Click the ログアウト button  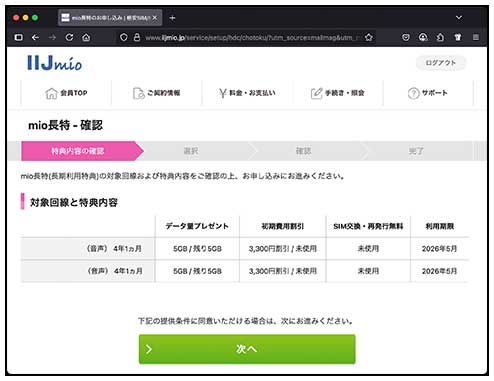point(441,63)
